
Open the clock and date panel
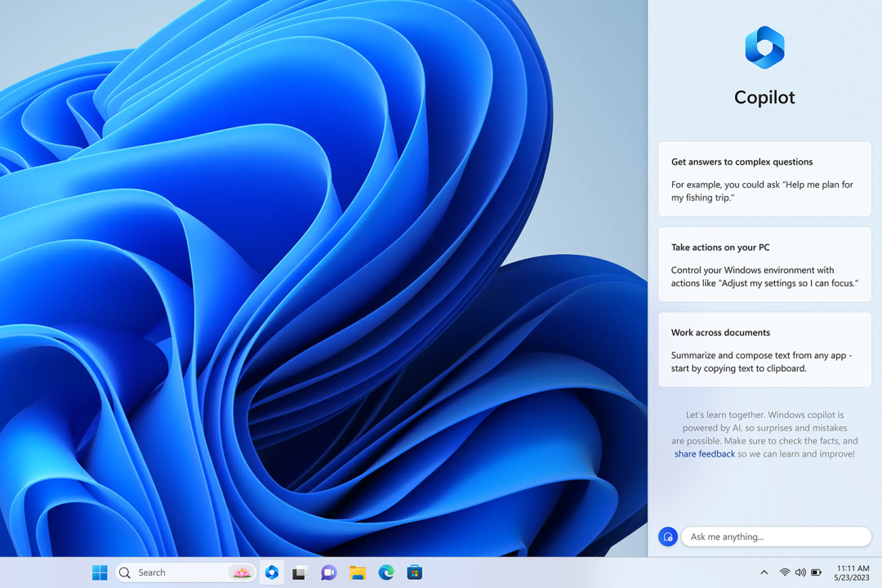(x=853, y=572)
